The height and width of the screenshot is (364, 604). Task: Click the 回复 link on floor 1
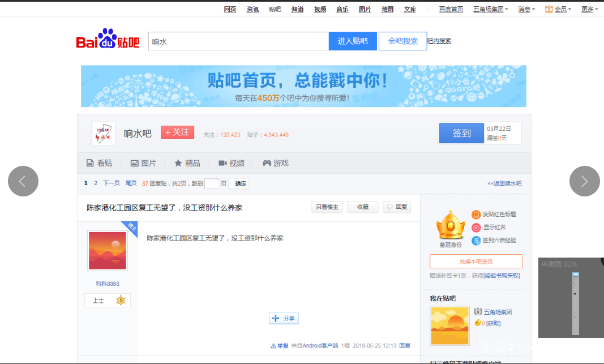click(x=405, y=346)
